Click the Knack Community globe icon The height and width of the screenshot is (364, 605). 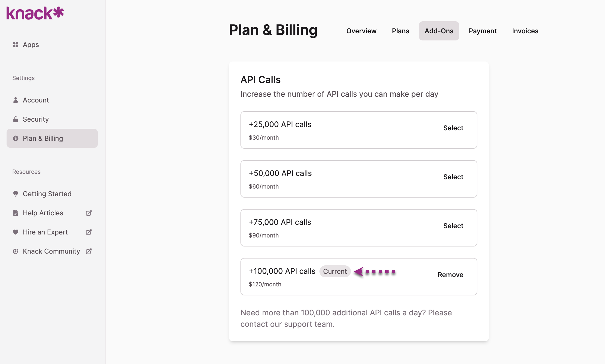point(16,251)
